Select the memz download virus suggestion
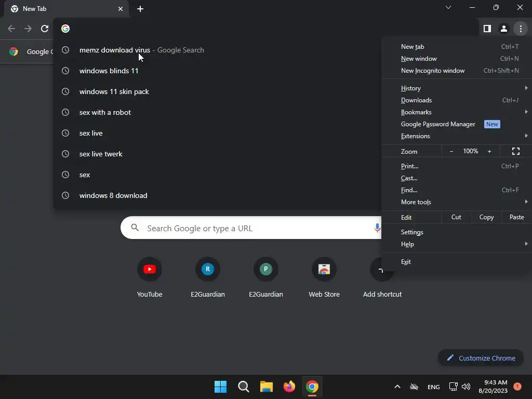This screenshot has width=532, height=399. click(217, 50)
